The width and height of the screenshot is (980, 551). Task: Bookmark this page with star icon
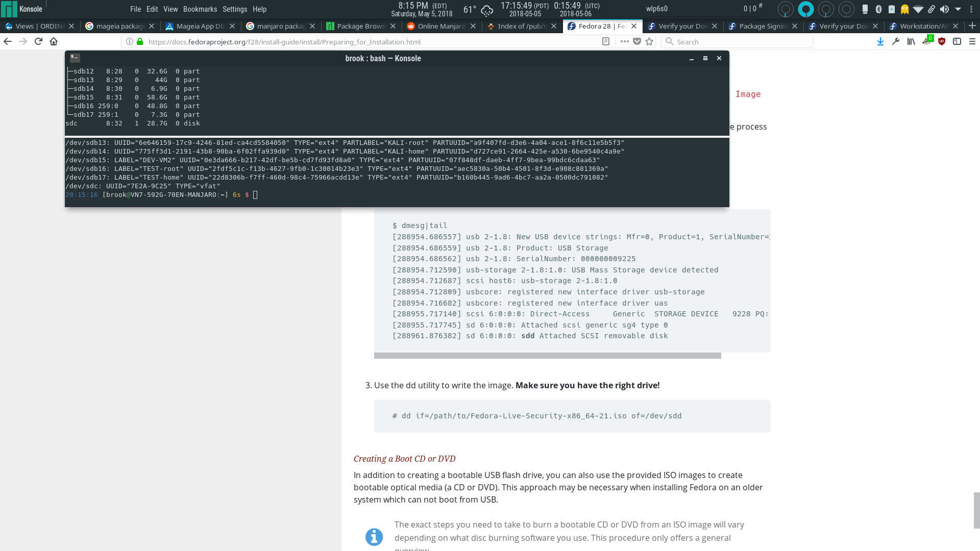[649, 41]
